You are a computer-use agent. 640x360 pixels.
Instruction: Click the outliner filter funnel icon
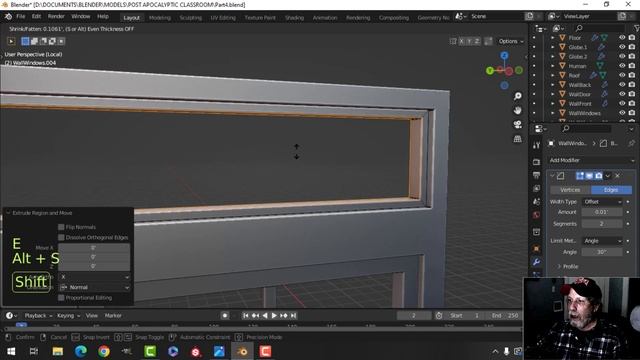point(636,28)
